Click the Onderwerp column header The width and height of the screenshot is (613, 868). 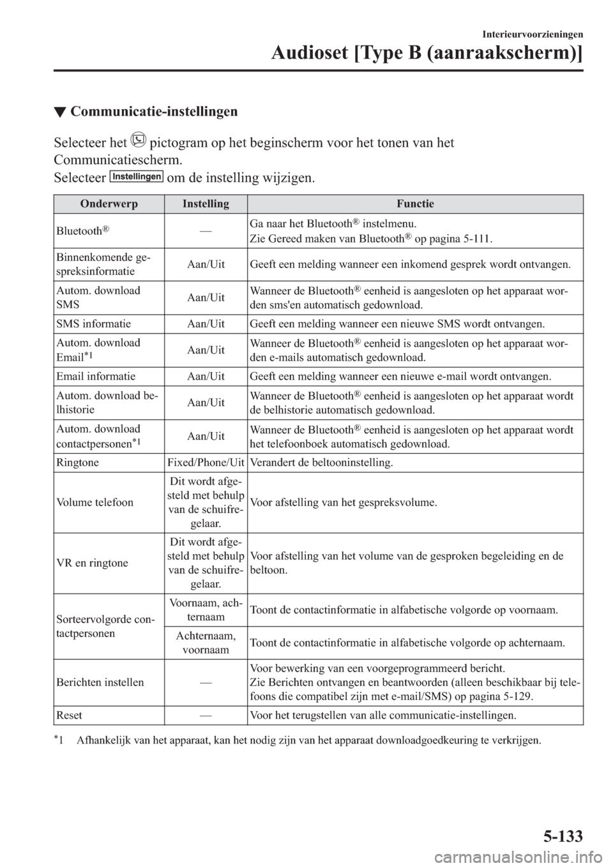[109, 204]
